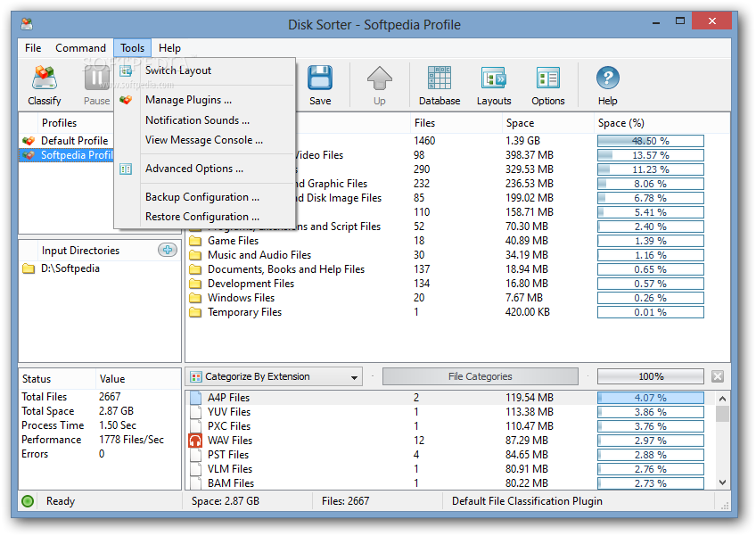Choose Advanced Options menu entry
The height and width of the screenshot is (536, 756).
point(204,169)
